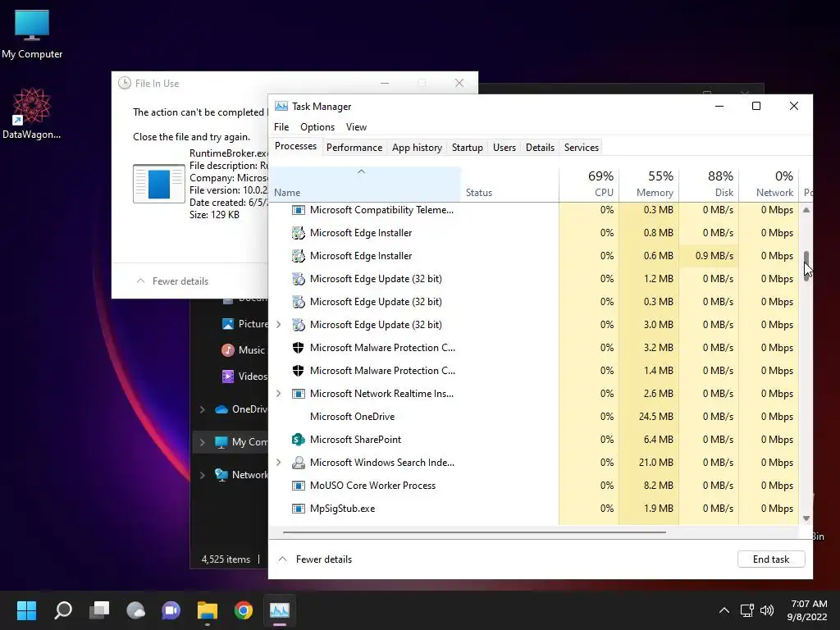Click Task Manager taskbar icon

click(280, 609)
